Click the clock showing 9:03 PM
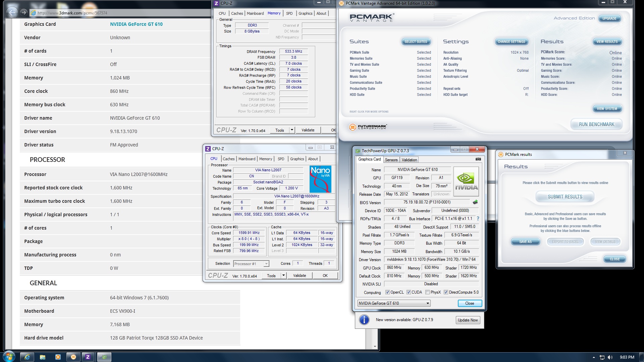 tap(627, 357)
